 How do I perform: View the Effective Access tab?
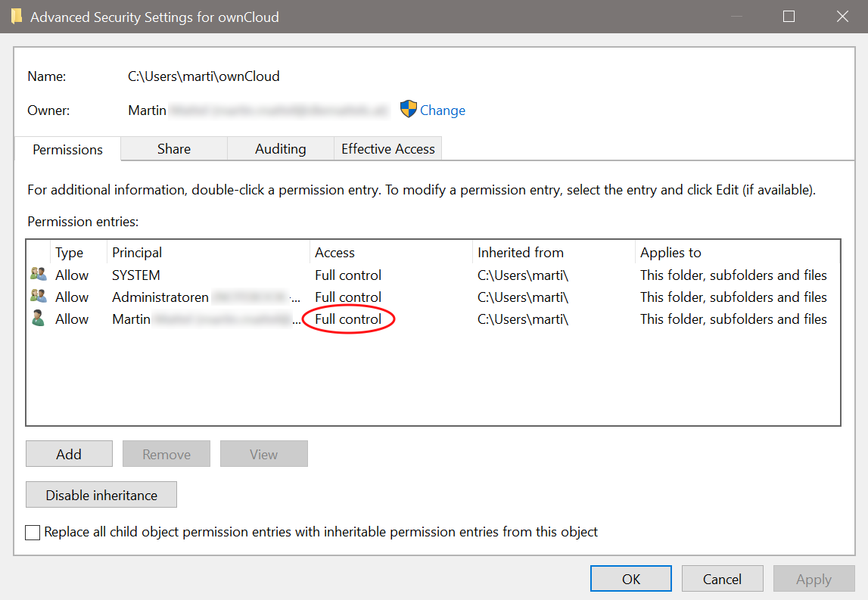387,148
